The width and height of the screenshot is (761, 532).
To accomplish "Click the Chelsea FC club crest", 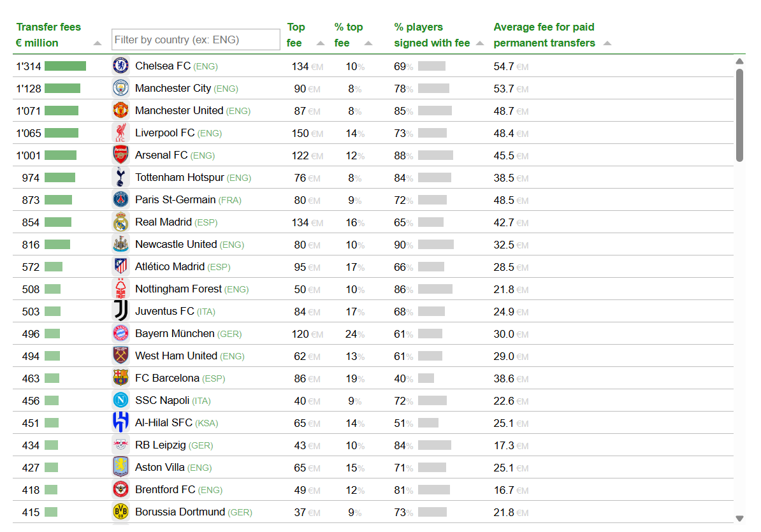I will (120, 66).
